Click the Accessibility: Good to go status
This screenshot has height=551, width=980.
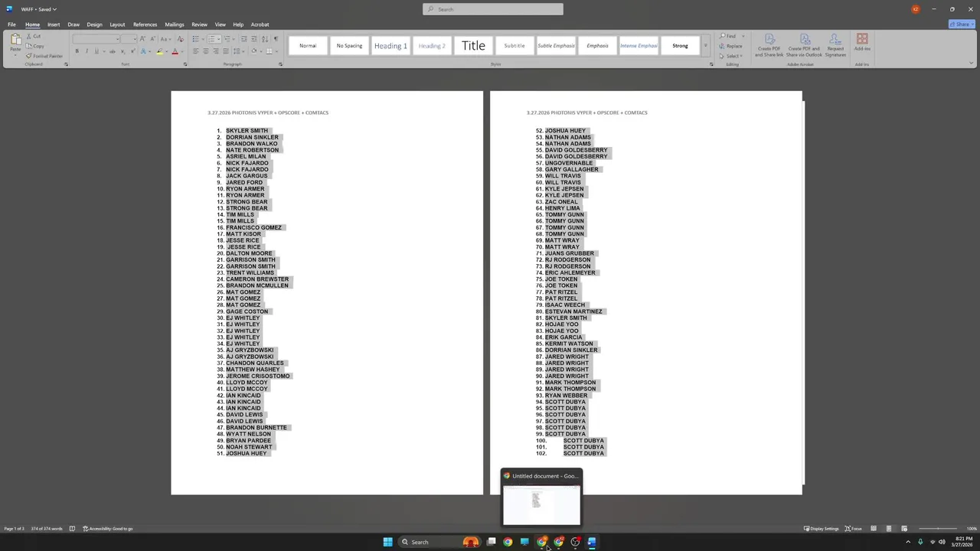(x=108, y=529)
